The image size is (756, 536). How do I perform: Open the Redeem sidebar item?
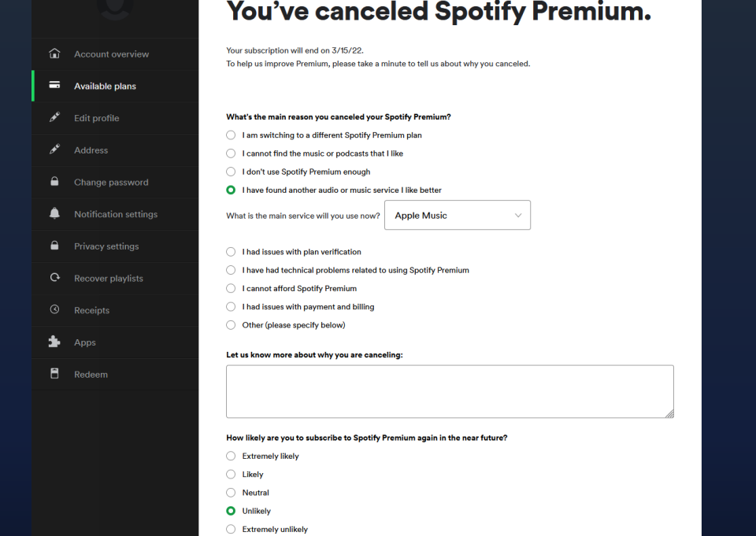91,375
